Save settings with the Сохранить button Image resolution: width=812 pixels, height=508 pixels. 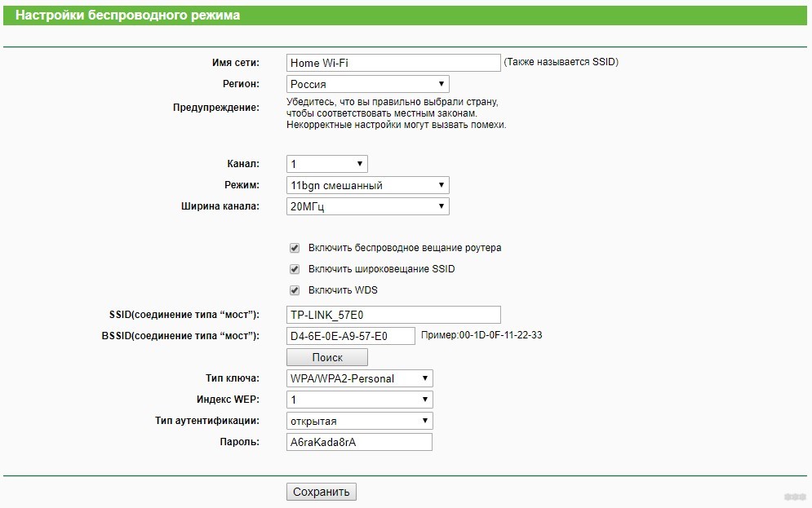[x=321, y=492]
